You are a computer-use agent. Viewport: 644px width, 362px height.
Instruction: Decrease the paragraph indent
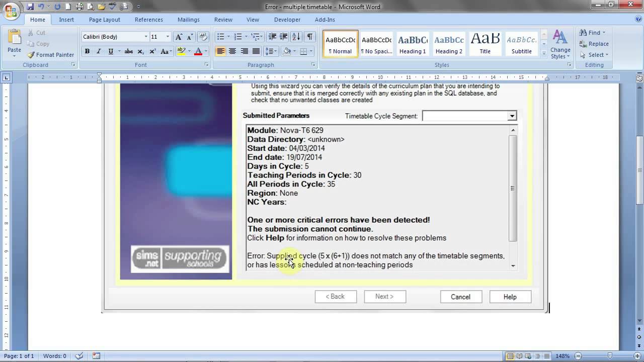click(x=272, y=37)
